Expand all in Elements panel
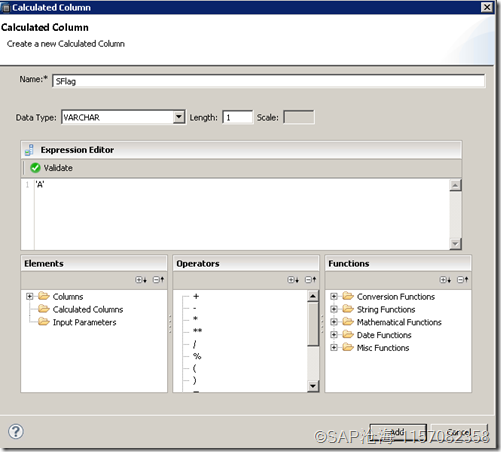501x452 pixels. point(141,280)
